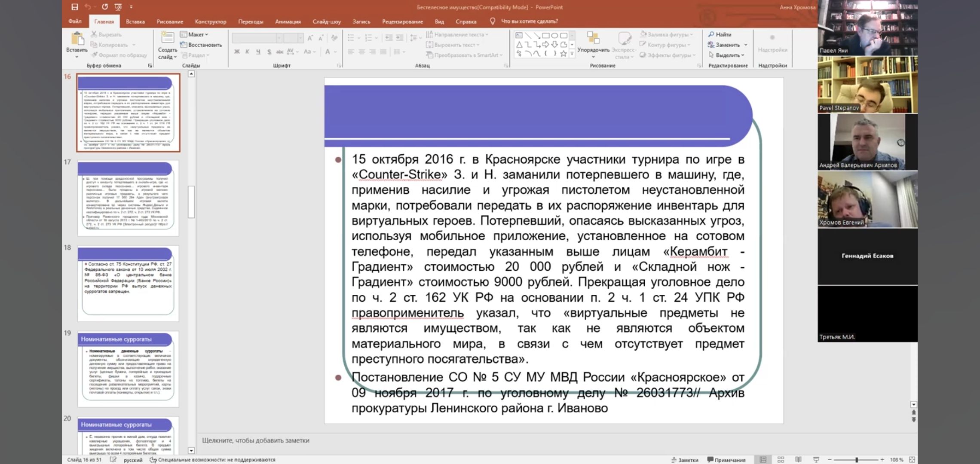Switch to the Review (Рецензирование) tab
The height and width of the screenshot is (464, 980).
tap(402, 21)
